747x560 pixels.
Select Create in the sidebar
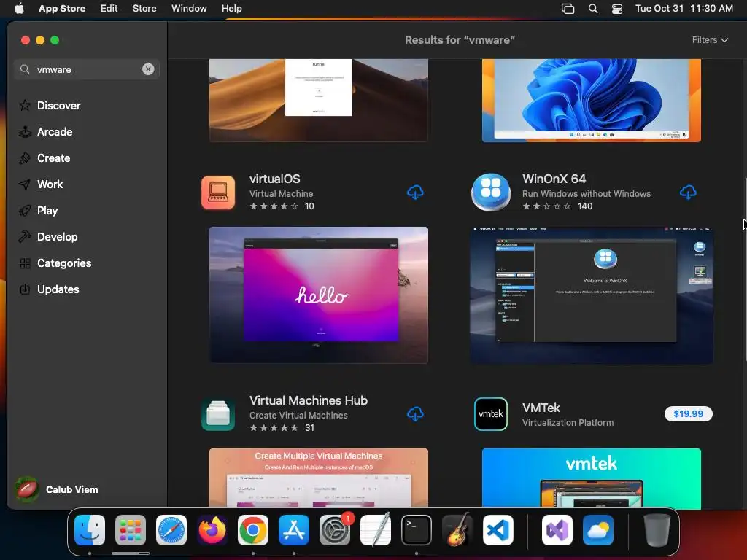coord(53,158)
